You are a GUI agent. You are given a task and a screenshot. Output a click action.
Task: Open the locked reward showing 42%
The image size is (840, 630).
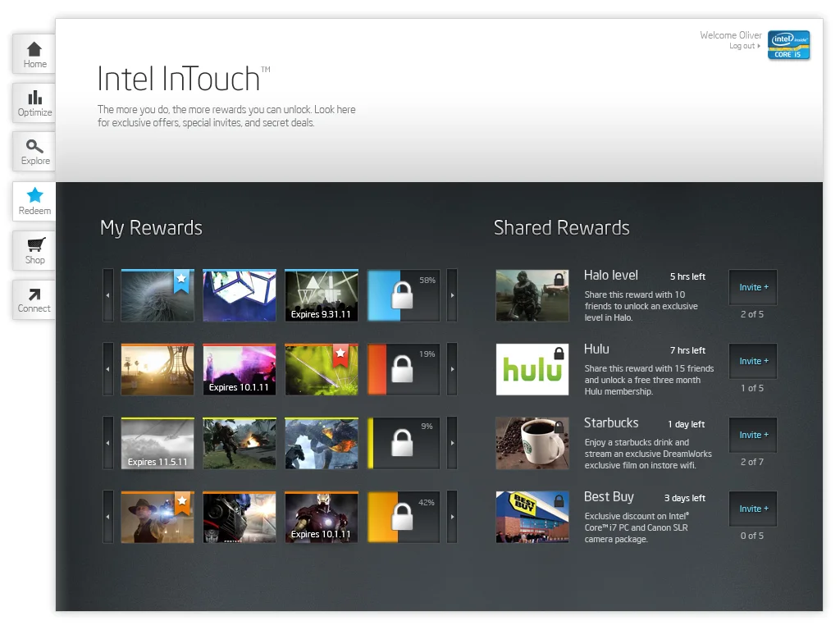[x=404, y=517]
